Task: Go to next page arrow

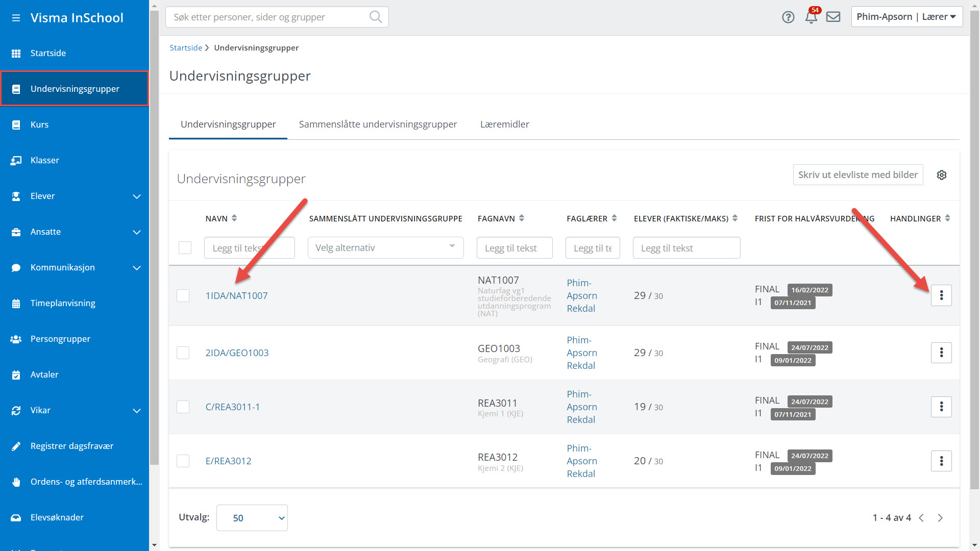Action: (940, 518)
